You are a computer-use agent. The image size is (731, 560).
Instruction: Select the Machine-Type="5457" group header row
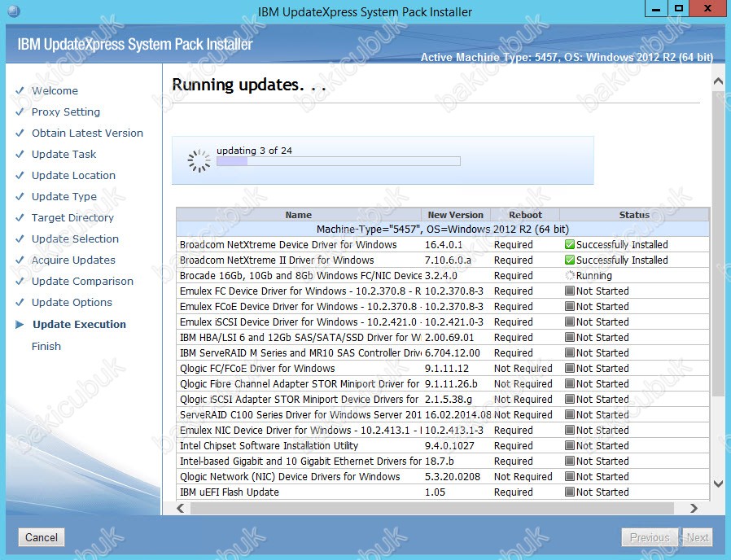coord(442,229)
